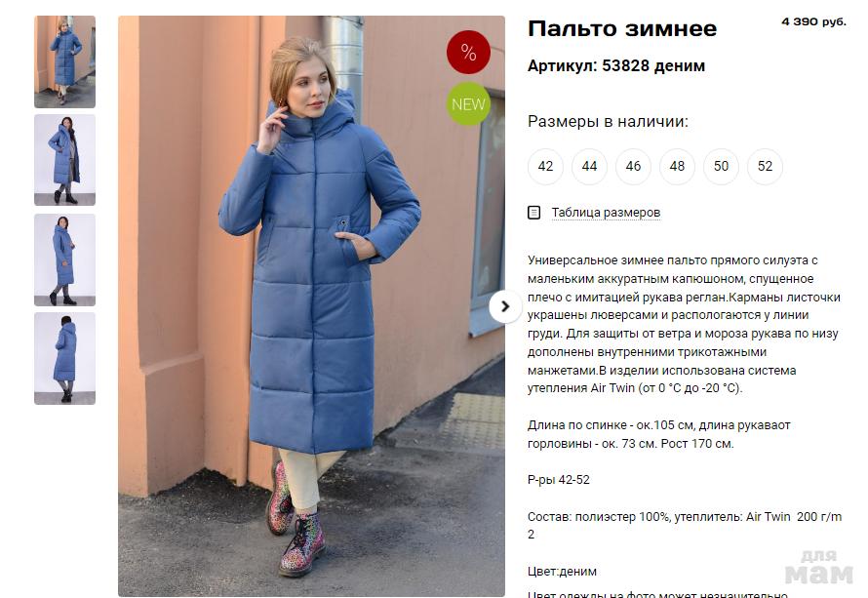Show second thumbnail with open coat
The width and height of the screenshot is (868, 598).
64,160
